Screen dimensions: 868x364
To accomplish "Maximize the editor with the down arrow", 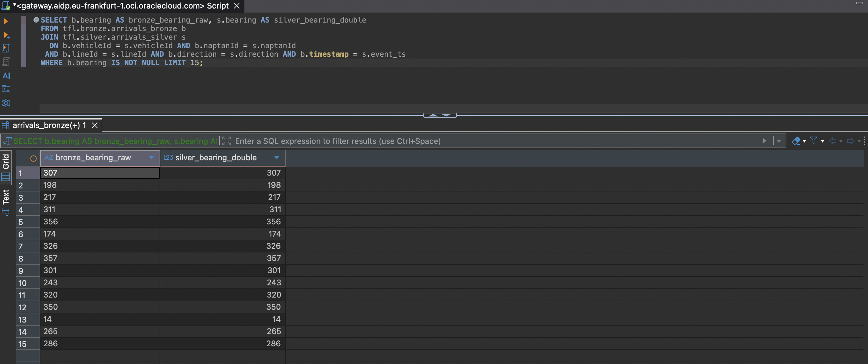I will point(446,115).
